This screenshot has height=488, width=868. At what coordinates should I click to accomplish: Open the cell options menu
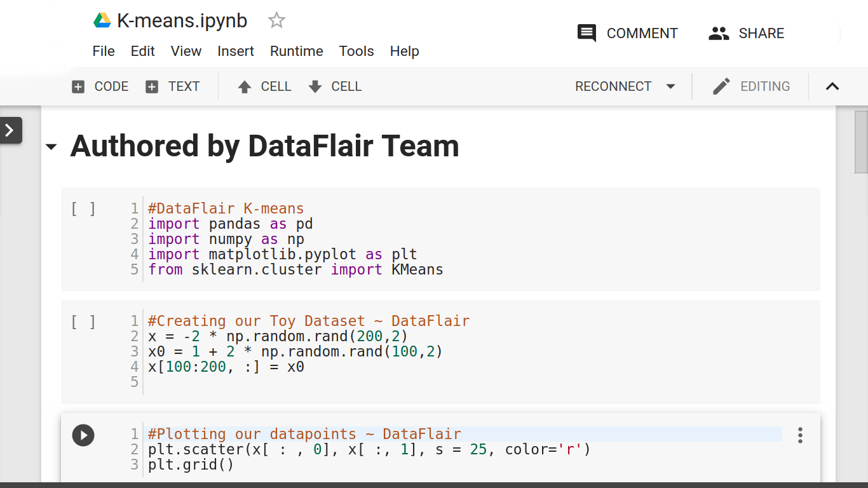pyautogui.click(x=800, y=435)
